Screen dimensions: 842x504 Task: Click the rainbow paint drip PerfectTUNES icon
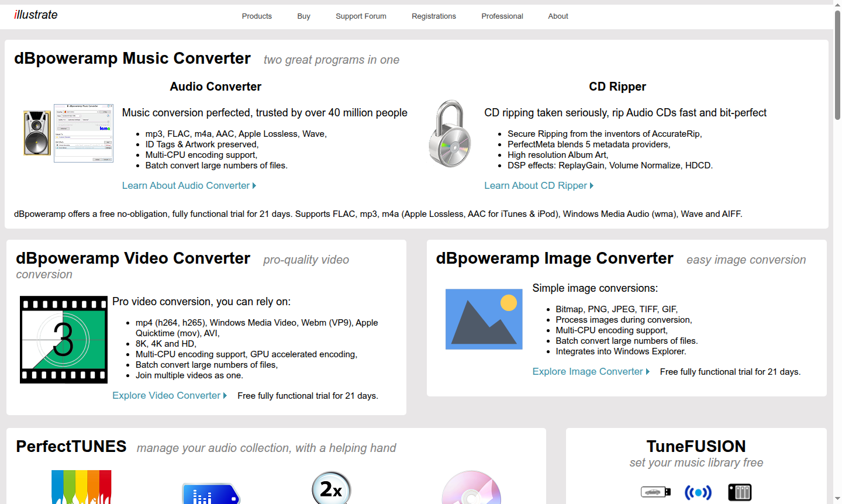[81, 487]
